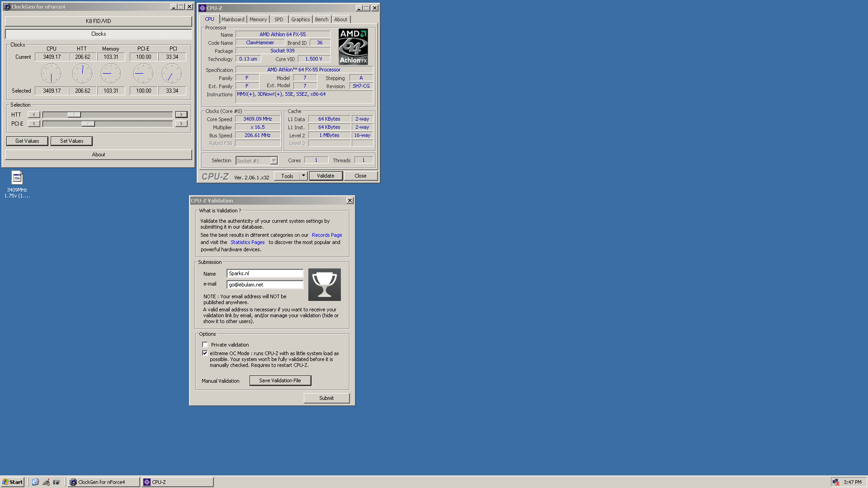The height and width of the screenshot is (488, 868).
Task: Click the Show Desktop quick launch icon
Action: (35, 482)
